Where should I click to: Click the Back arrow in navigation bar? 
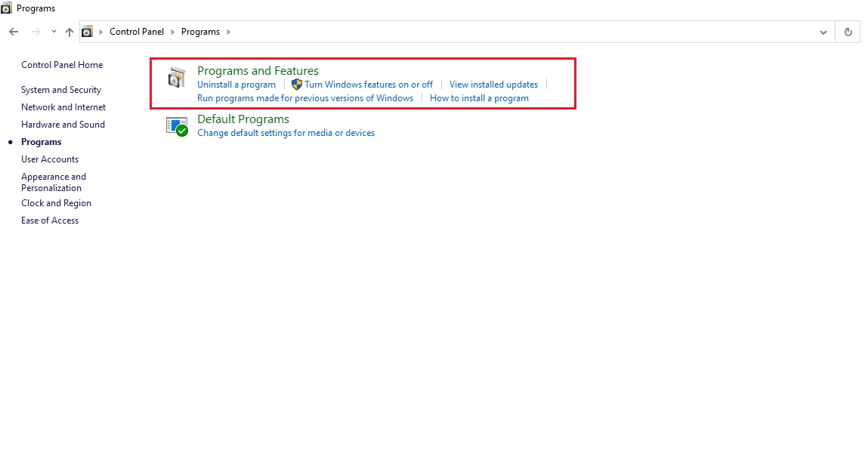tap(14, 32)
